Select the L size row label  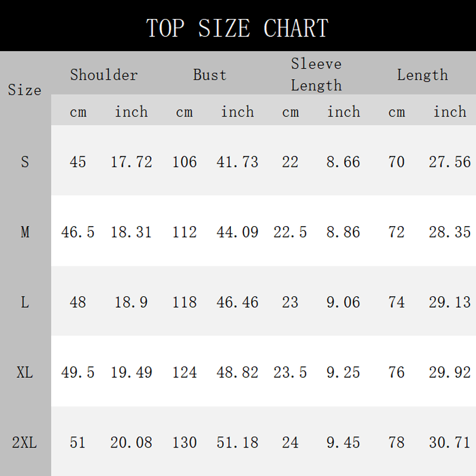coord(25,302)
